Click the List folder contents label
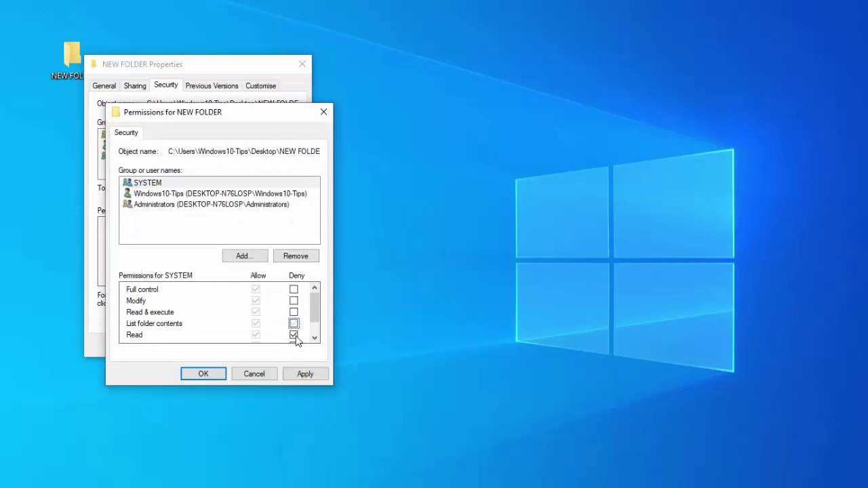868x488 pixels. tap(154, 323)
